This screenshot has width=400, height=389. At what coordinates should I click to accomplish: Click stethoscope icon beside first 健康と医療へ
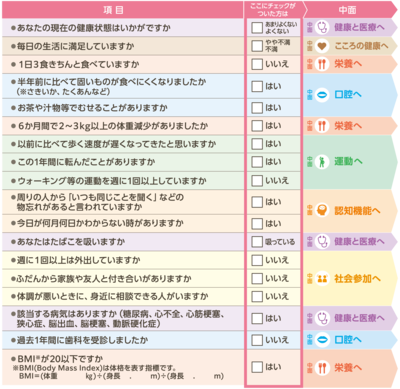tap(322, 27)
